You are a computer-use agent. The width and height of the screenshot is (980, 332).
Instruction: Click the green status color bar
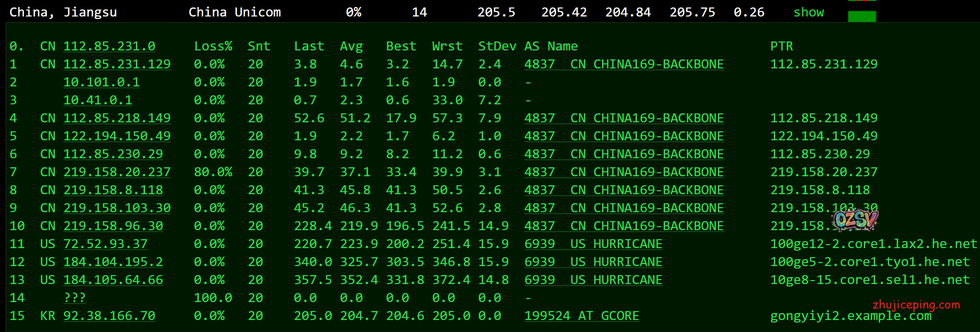[862, 16]
